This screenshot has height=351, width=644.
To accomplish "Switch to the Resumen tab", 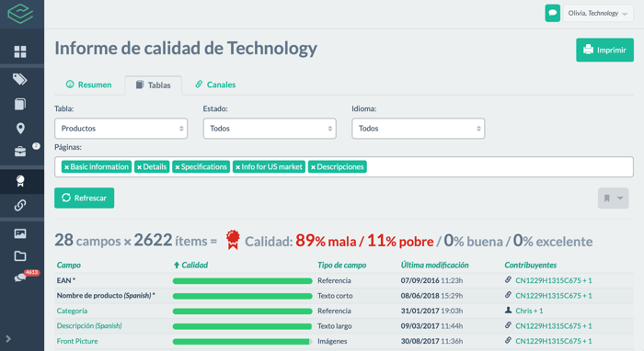I will pos(88,85).
